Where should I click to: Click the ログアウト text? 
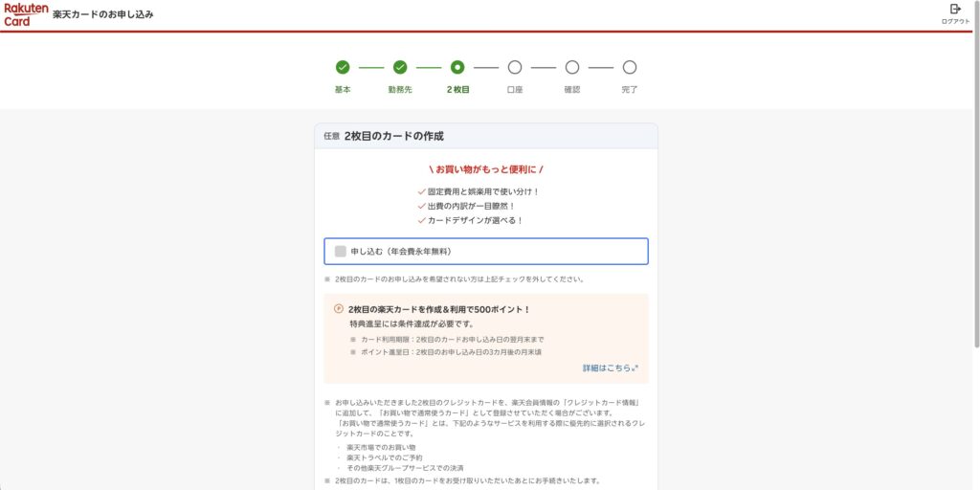pos(955,21)
